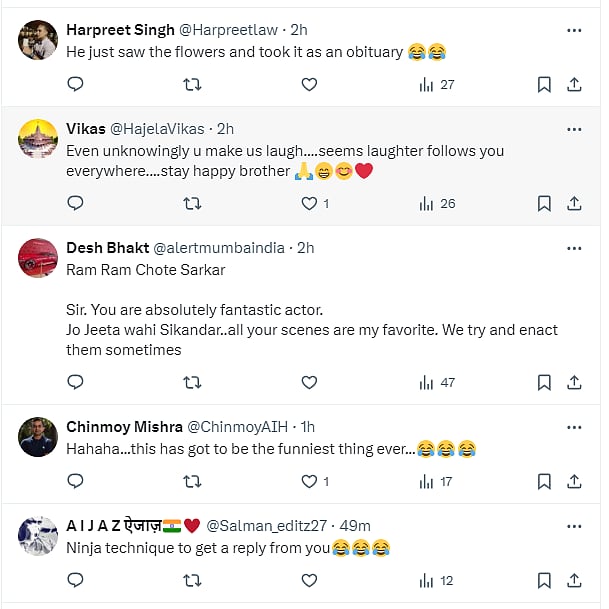Bookmark Chinmoy Mishra's tweet

pyautogui.click(x=544, y=481)
